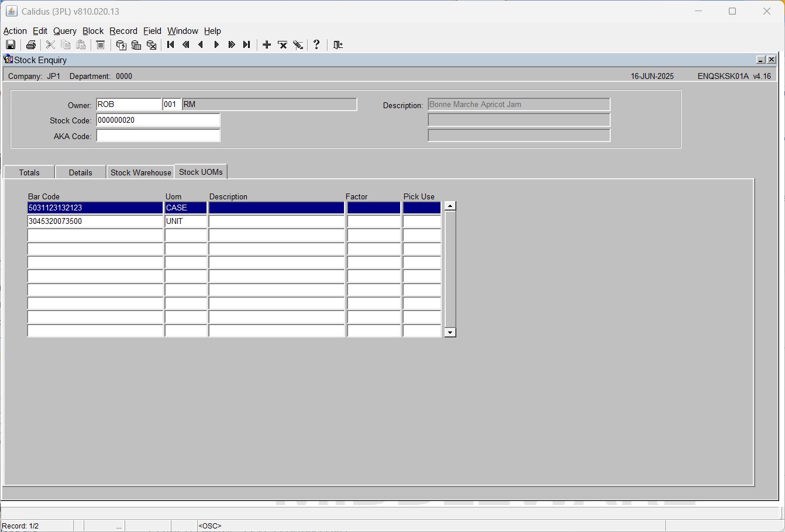Click the next record arrow icon

(x=216, y=45)
